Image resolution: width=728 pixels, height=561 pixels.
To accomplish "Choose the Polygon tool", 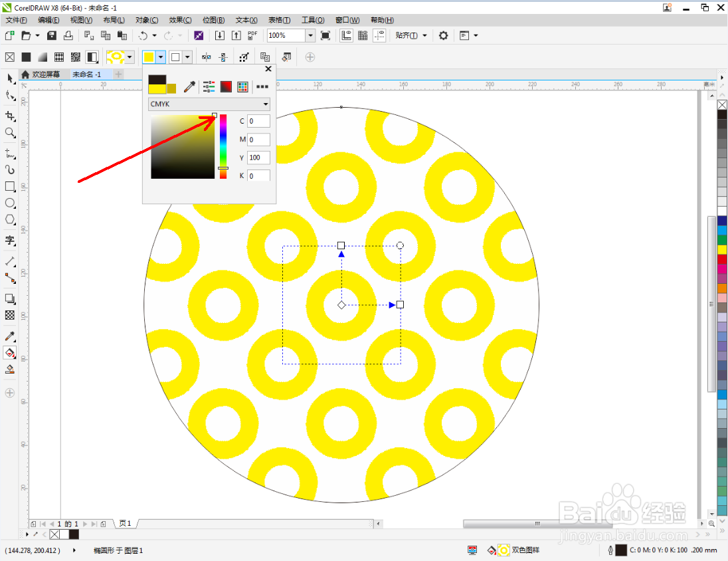I will [10, 220].
